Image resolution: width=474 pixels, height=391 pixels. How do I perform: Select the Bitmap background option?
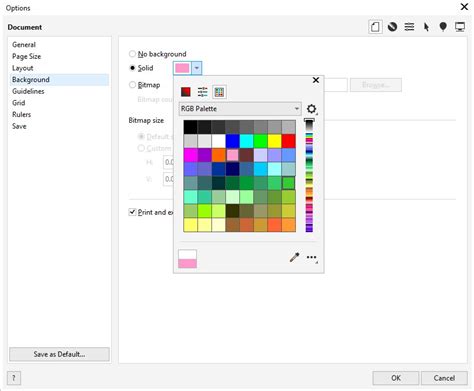pyautogui.click(x=144, y=85)
